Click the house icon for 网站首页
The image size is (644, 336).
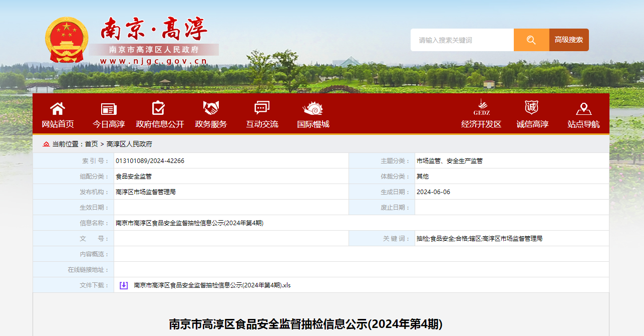tap(58, 108)
